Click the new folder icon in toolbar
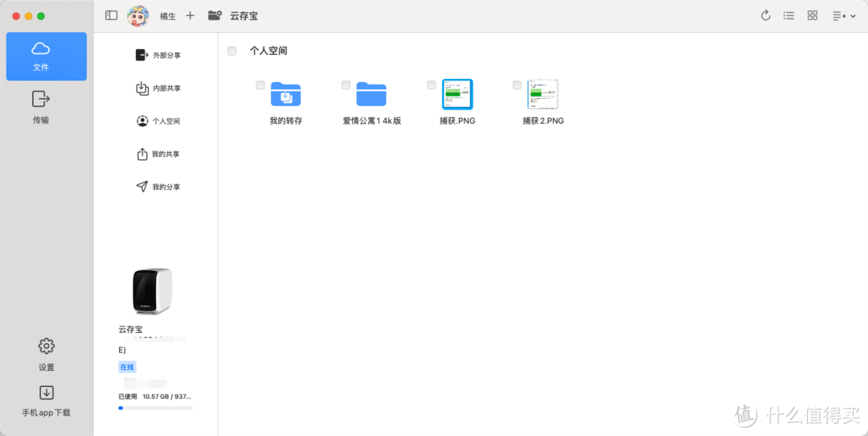Screen dimensions: 868x436 pyautogui.click(x=215, y=15)
